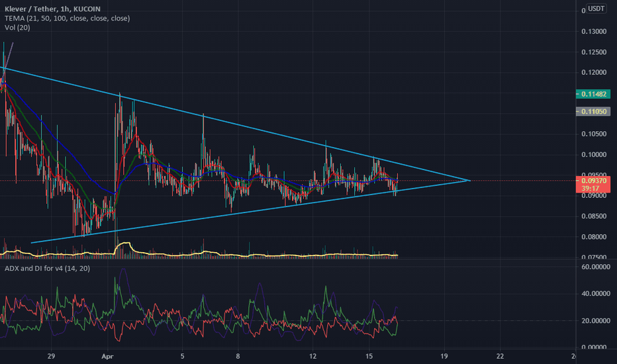Viewport: 617px width, 364px height.
Task: Click the 0.08500 price axis value
Action: (594, 216)
